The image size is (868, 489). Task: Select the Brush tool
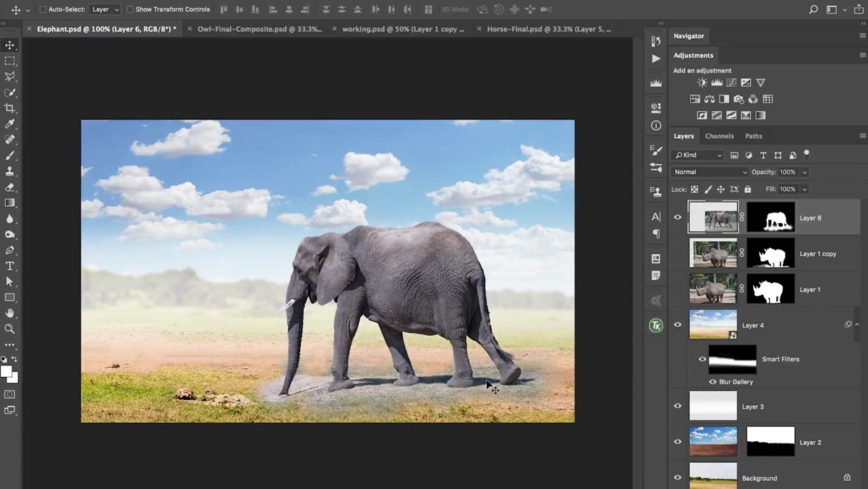[x=10, y=156]
